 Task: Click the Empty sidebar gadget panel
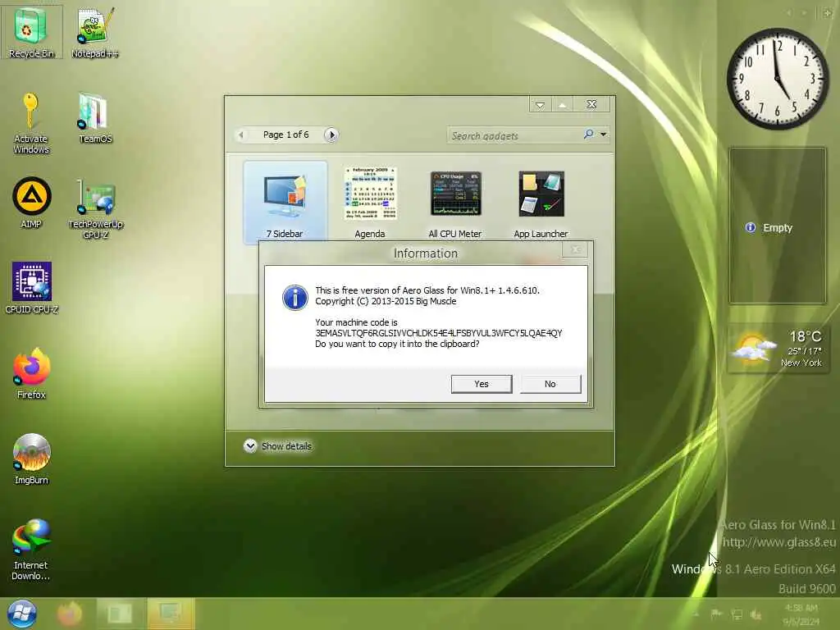[x=778, y=226]
